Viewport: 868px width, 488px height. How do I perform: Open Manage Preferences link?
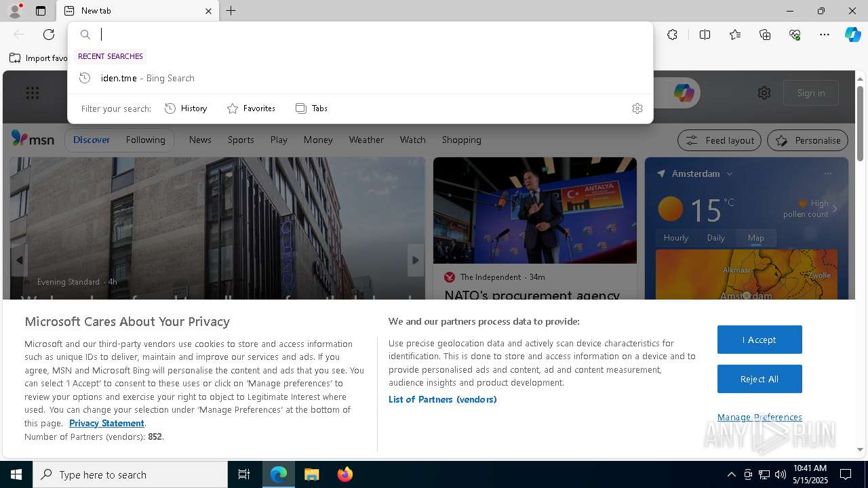(759, 417)
